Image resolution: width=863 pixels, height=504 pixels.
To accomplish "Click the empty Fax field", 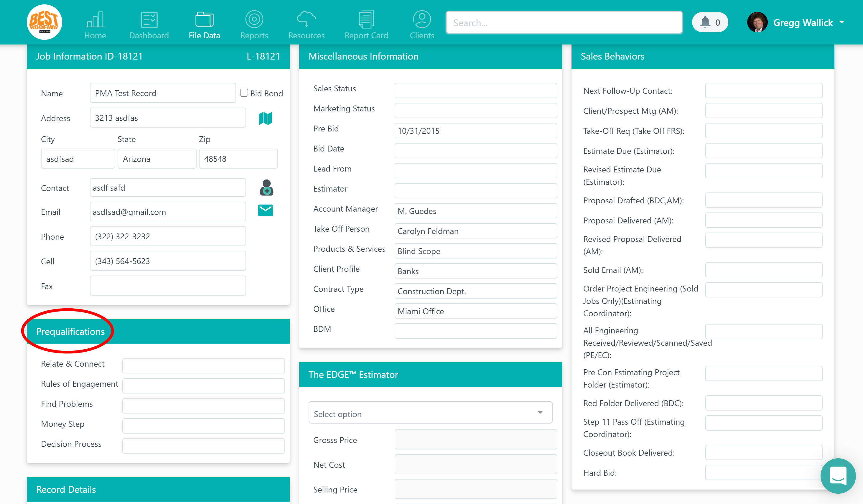I will click(x=168, y=286).
